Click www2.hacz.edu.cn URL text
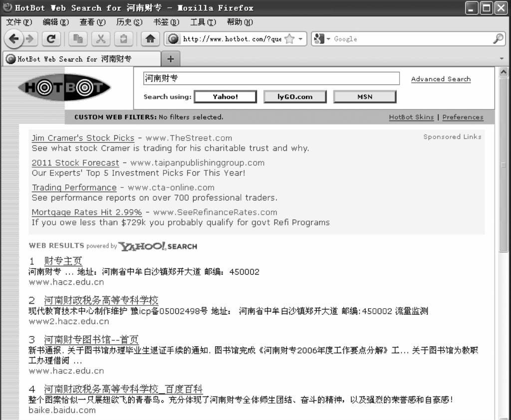The image size is (511, 420). tap(69, 322)
